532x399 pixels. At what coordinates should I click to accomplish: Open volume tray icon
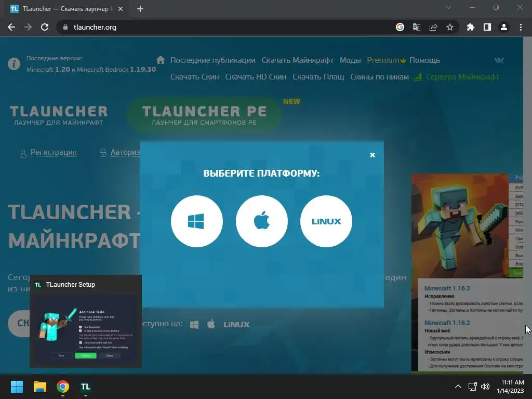[x=486, y=387]
